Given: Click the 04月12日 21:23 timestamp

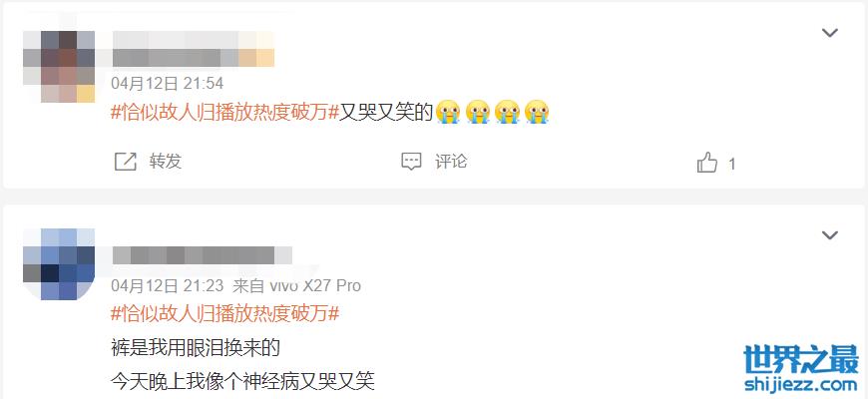Looking at the screenshot, I should click(168, 285).
